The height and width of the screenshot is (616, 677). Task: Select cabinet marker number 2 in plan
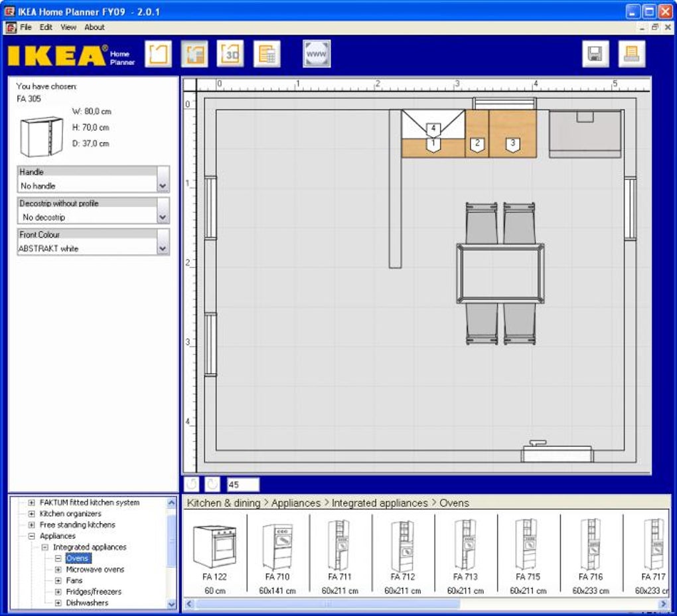tap(477, 144)
